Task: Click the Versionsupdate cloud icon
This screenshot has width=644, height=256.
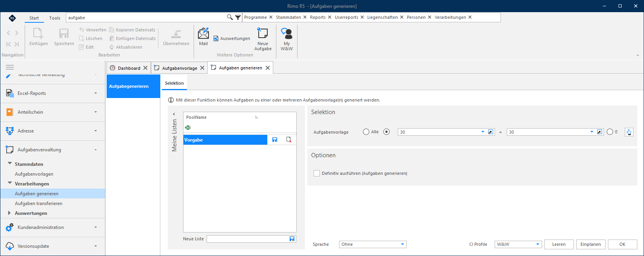Action: point(10,246)
